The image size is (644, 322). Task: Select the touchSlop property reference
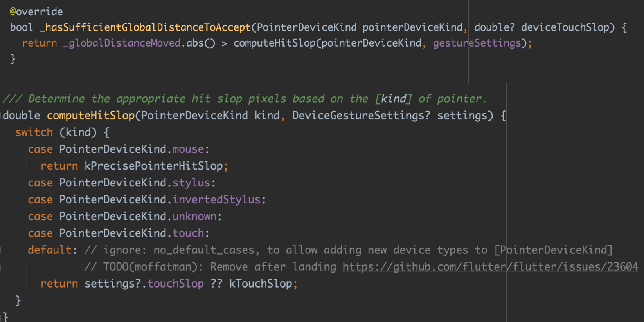175,284
